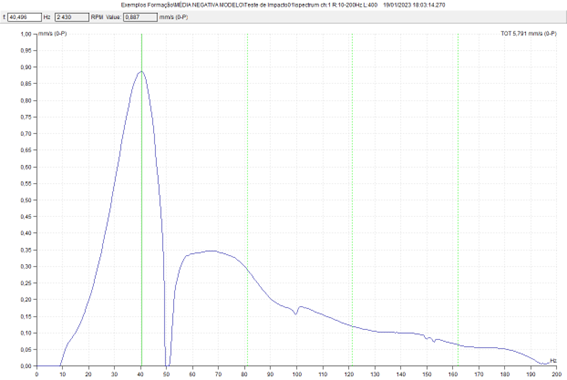567x380 pixels.
Task: Click the 200 tick at end of frequency axis
Action: (x=556, y=374)
